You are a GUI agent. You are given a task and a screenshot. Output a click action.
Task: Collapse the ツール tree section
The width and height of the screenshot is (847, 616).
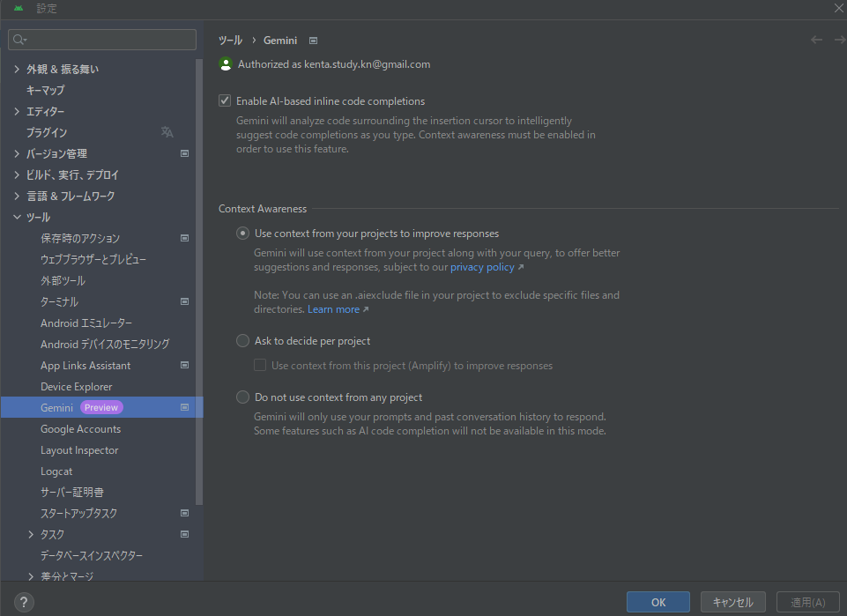click(x=17, y=217)
